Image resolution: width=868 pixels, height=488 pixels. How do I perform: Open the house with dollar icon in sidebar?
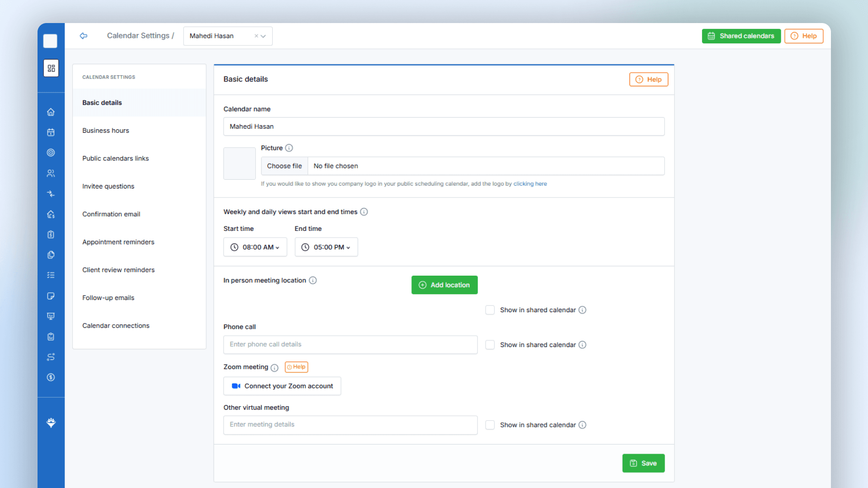click(51, 214)
